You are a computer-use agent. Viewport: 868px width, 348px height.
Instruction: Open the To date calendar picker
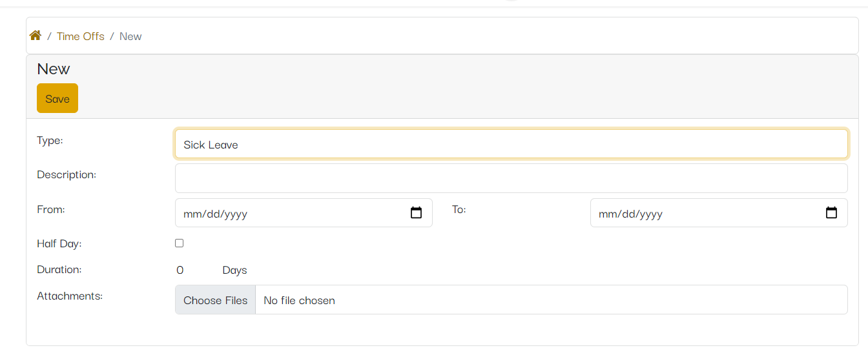pos(832,212)
